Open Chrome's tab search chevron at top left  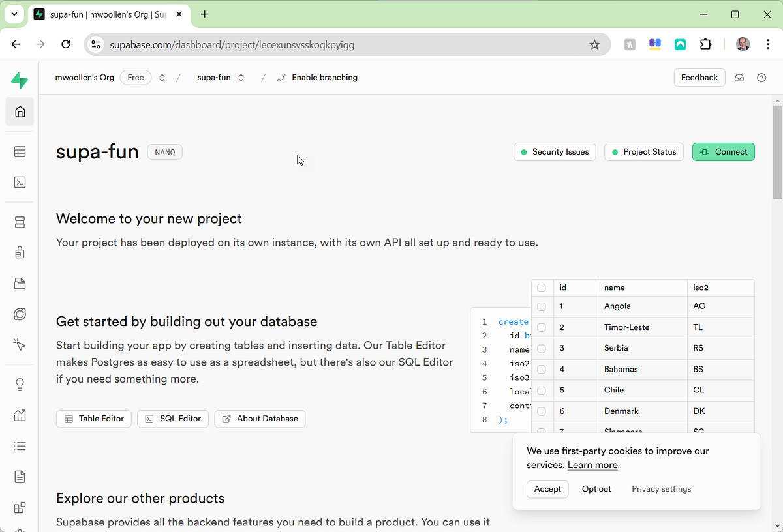click(x=14, y=14)
